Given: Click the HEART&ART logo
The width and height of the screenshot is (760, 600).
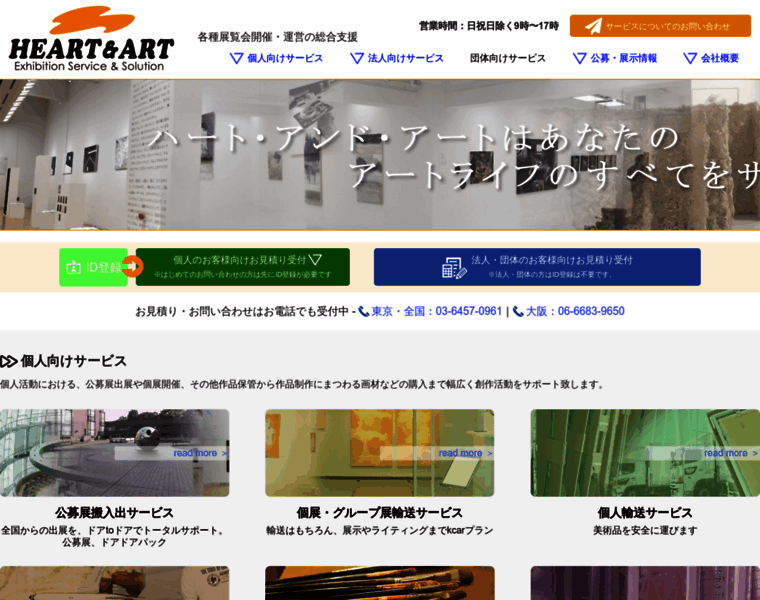Looking at the screenshot, I should [91, 39].
